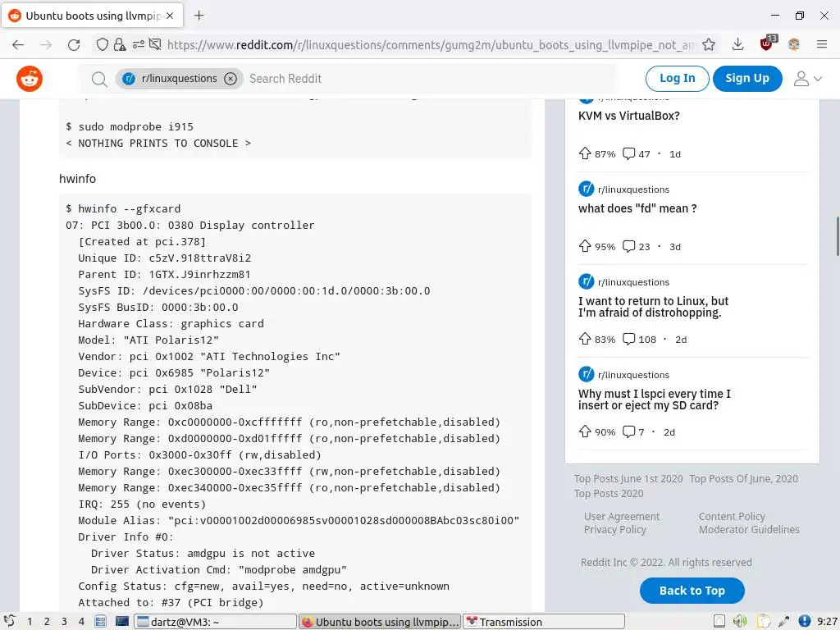
Task: Switch to workspace 3 in taskbar
Action: point(64,622)
